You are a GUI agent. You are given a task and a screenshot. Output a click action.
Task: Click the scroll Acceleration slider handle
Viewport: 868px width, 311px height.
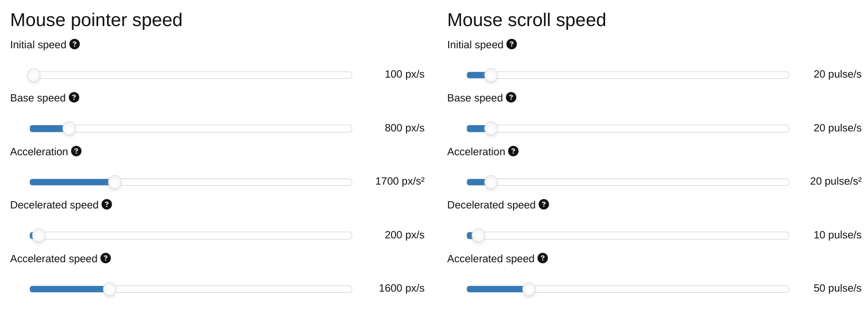tap(491, 182)
